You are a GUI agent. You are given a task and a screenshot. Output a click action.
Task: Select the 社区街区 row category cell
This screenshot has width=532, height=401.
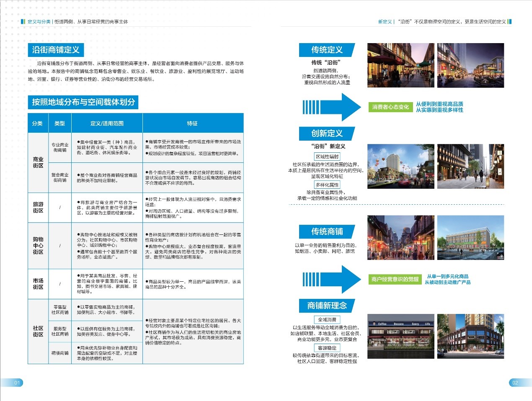[38, 331]
